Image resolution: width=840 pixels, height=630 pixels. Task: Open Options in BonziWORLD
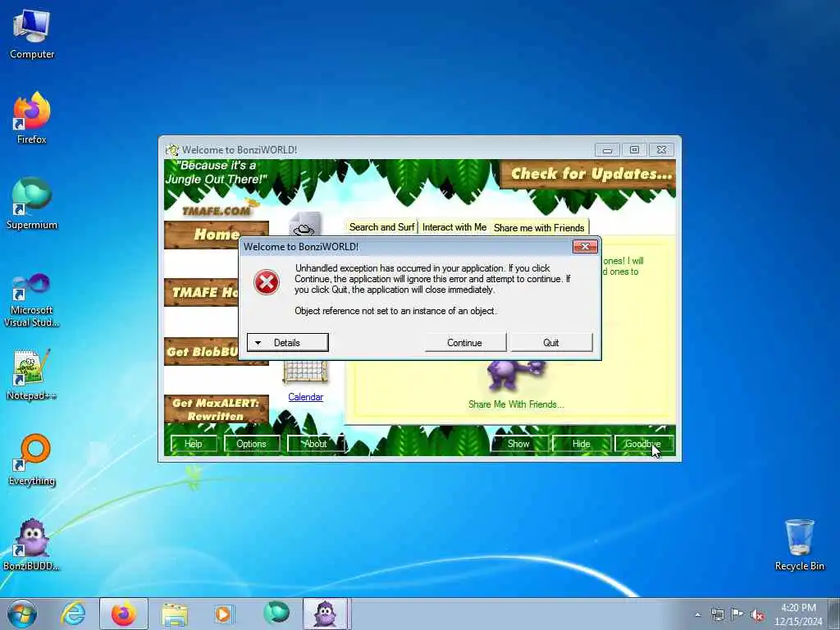(251, 444)
